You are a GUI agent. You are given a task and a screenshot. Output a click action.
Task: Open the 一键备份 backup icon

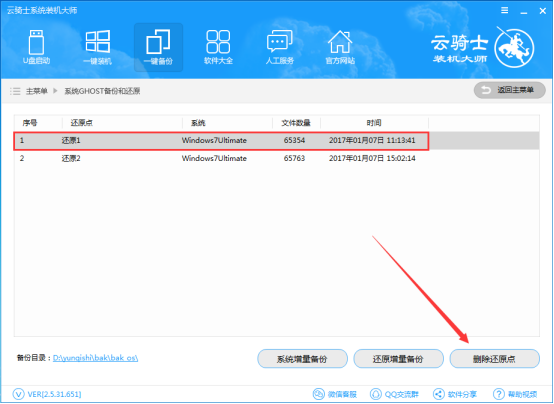click(158, 47)
